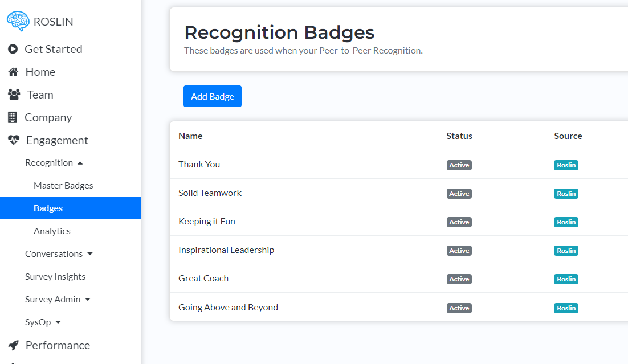Open Company via its sidebar icon
Screen dimensions: 628x364
coord(13,117)
